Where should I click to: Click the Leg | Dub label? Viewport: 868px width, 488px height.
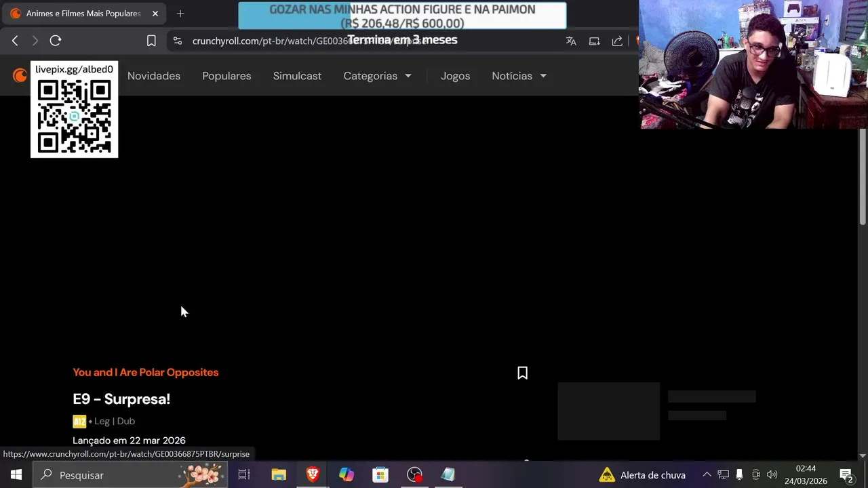click(x=115, y=421)
